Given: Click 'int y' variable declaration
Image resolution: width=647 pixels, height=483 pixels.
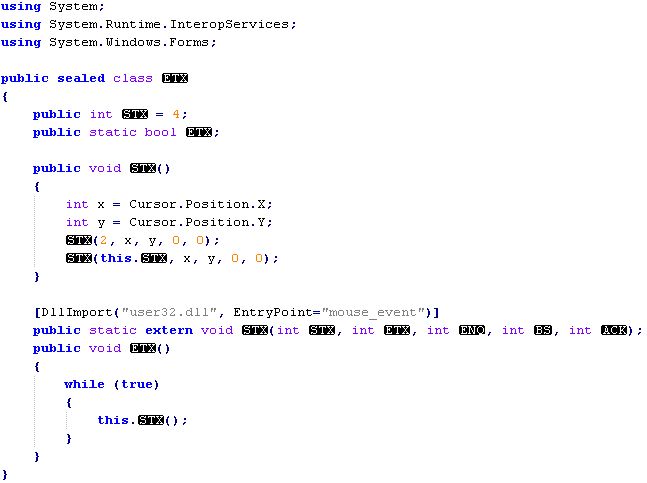Looking at the screenshot, I should [x=85, y=222].
